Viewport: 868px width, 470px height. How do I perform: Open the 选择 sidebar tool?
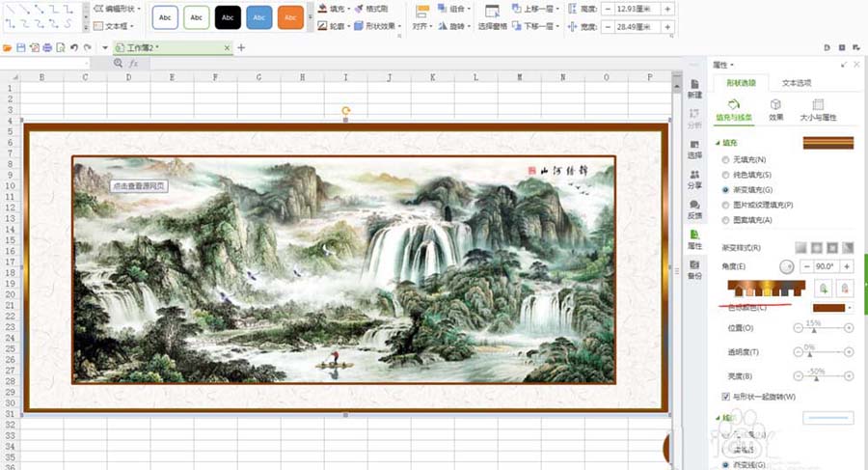click(694, 150)
